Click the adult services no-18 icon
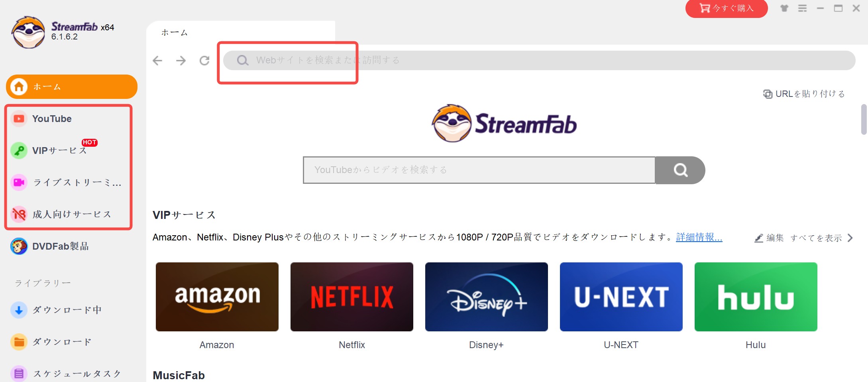 click(x=19, y=215)
